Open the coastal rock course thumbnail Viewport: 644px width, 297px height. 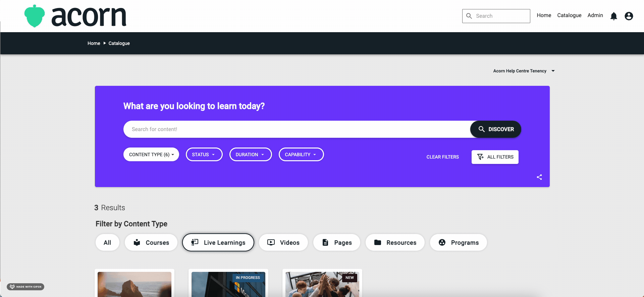pyautogui.click(x=135, y=284)
